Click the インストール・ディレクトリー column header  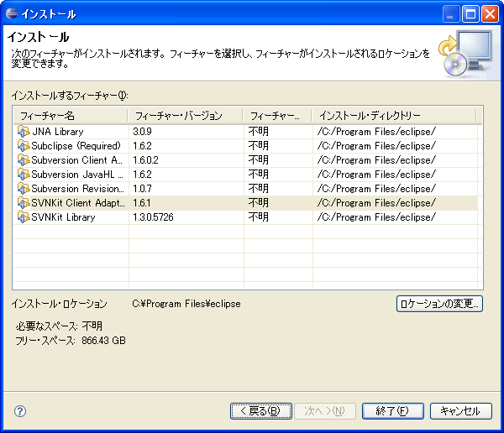394,116
